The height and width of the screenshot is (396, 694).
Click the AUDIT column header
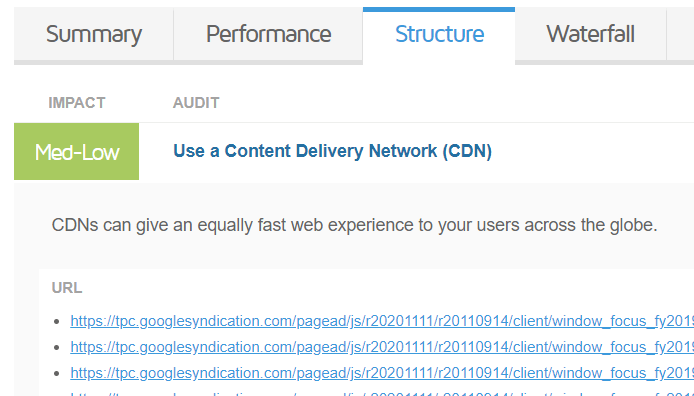(x=196, y=103)
